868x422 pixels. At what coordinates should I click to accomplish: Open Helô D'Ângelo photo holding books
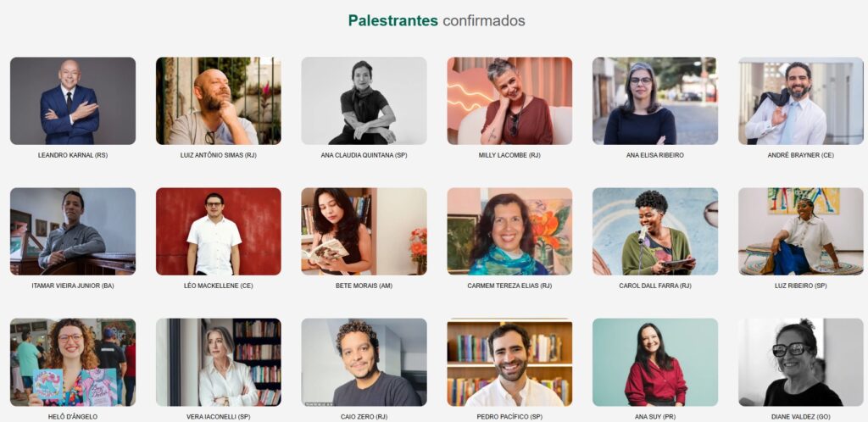tap(73, 363)
